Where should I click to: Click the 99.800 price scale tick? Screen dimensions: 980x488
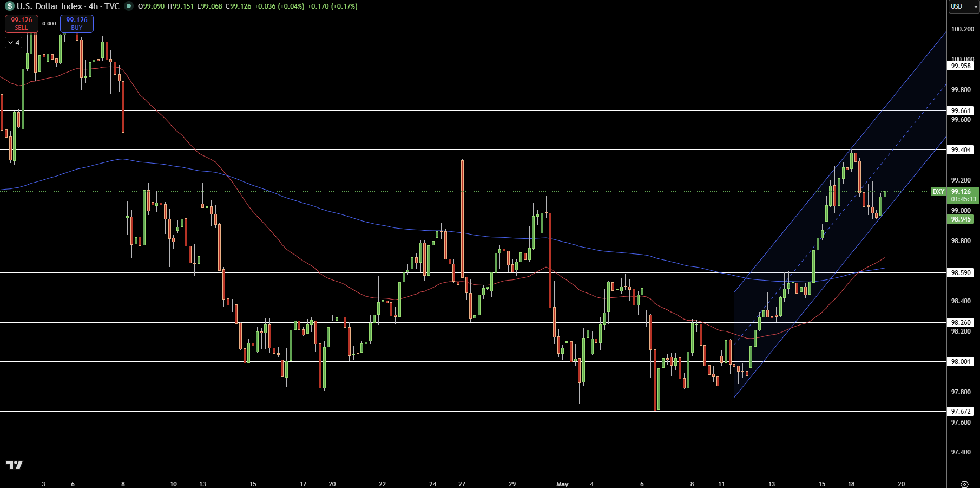[x=961, y=90]
